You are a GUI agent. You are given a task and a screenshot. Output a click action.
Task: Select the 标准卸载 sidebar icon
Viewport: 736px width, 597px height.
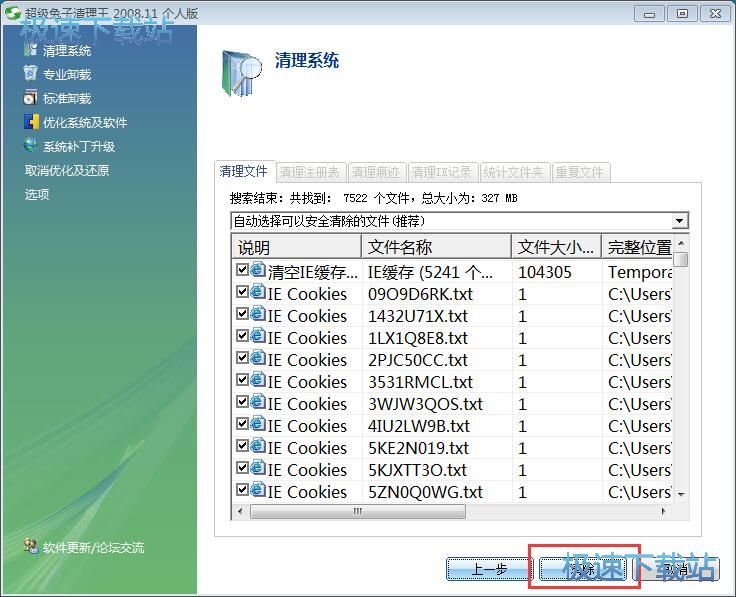coord(30,98)
